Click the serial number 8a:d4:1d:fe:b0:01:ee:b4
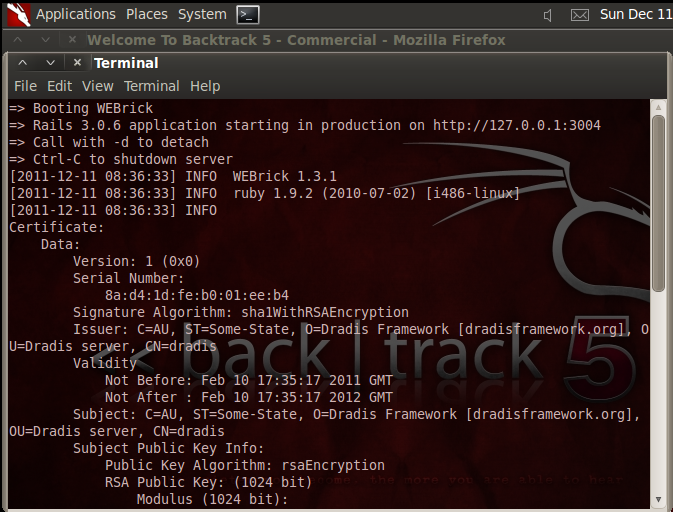The image size is (673, 512). (197, 295)
